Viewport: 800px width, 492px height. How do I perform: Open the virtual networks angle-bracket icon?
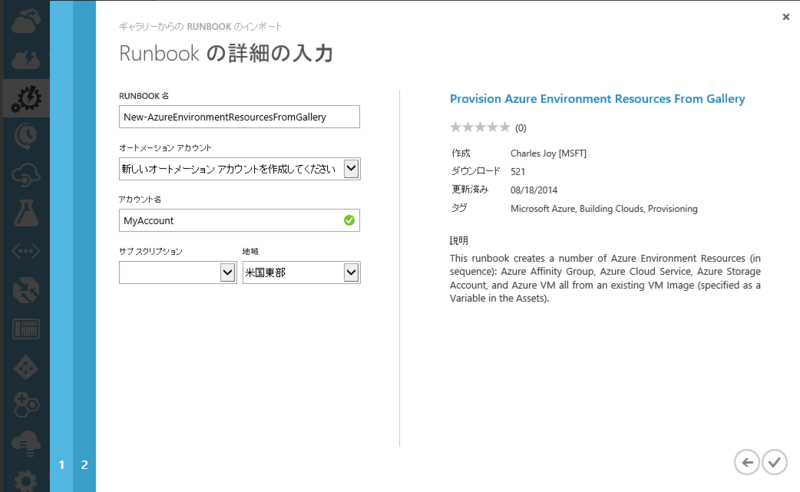26,251
